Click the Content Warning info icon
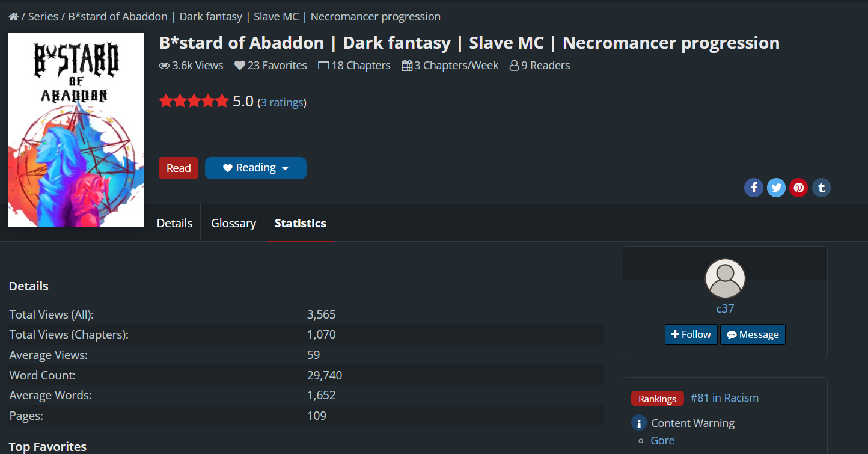The width and height of the screenshot is (868, 454). (x=638, y=423)
